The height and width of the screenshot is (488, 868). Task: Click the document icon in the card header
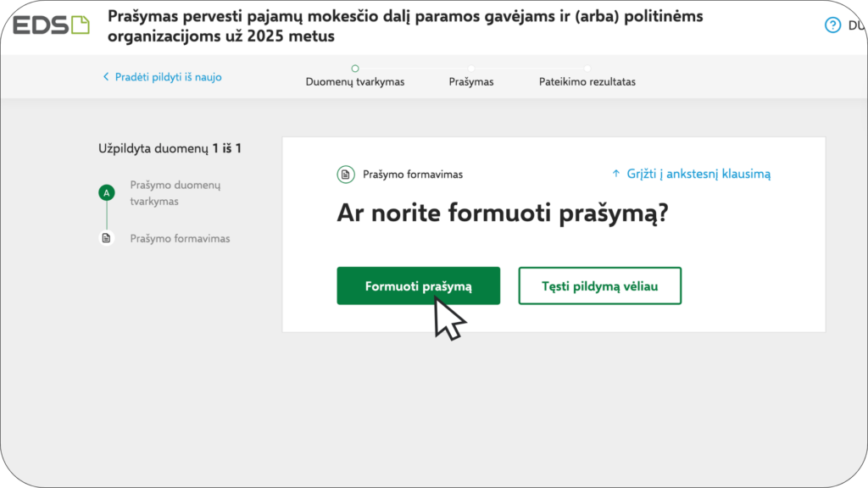click(x=345, y=175)
